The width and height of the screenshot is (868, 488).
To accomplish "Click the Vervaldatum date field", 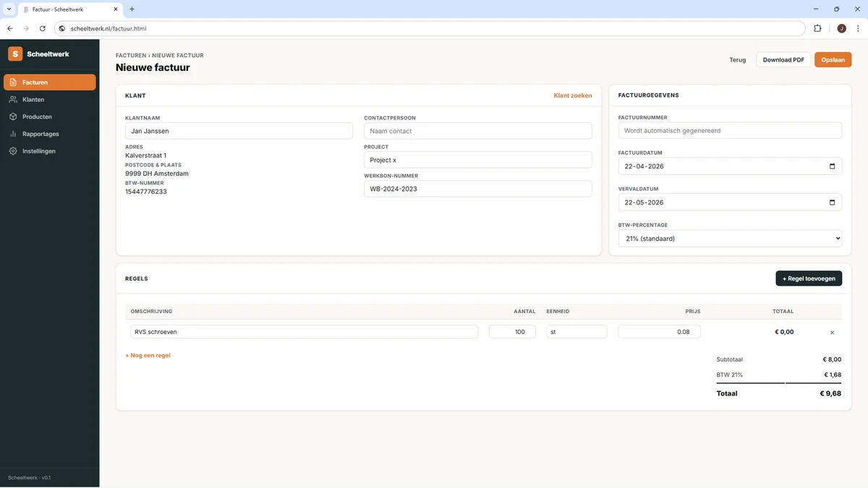I will point(730,202).
